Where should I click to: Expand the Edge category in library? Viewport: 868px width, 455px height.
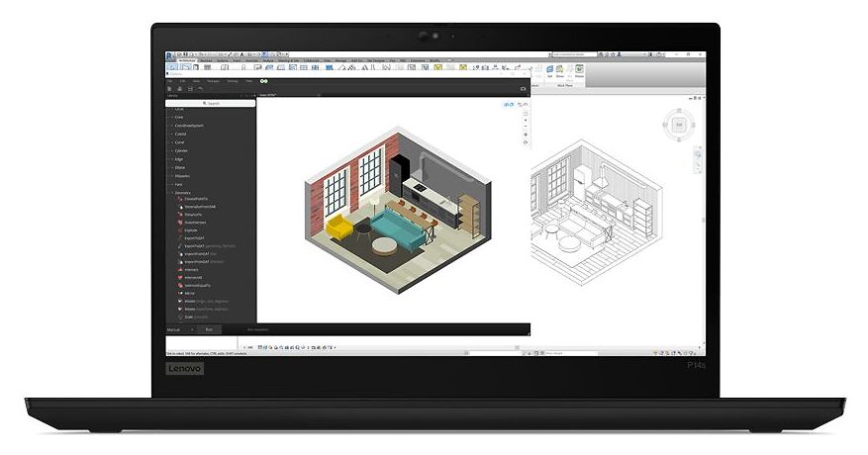(x=177, y=158)
